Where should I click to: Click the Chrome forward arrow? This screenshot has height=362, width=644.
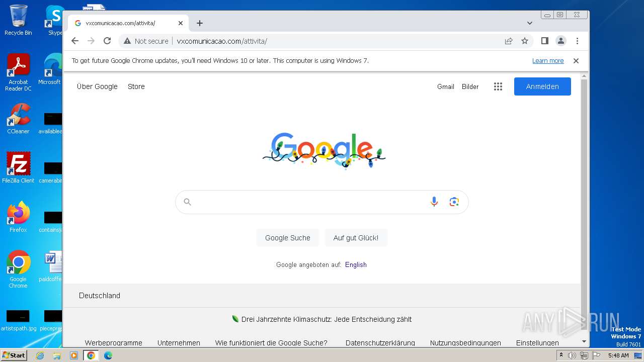[x=91, y=41]
